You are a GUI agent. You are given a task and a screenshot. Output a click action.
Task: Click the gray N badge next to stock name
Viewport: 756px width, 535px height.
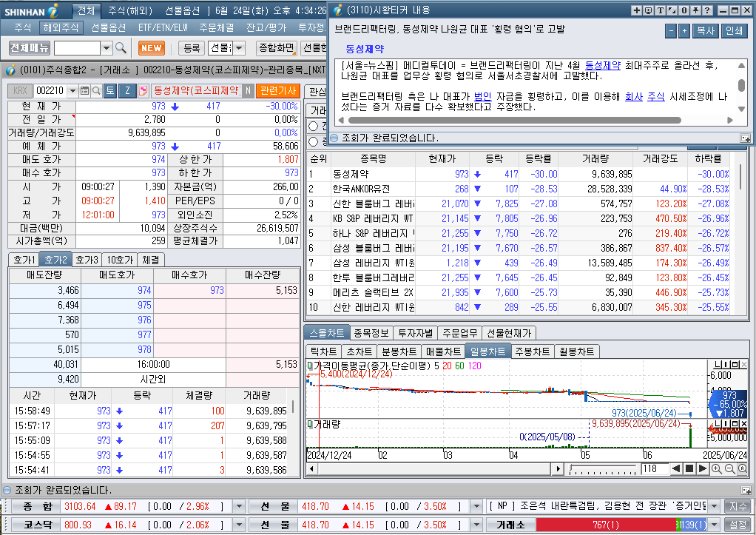pos(247,90)
